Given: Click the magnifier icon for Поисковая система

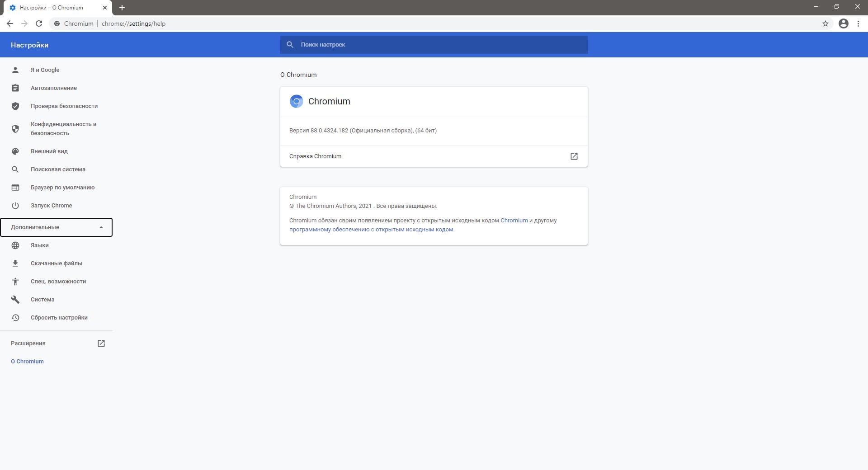Looking at the screenshot, I should pos(15,169).
